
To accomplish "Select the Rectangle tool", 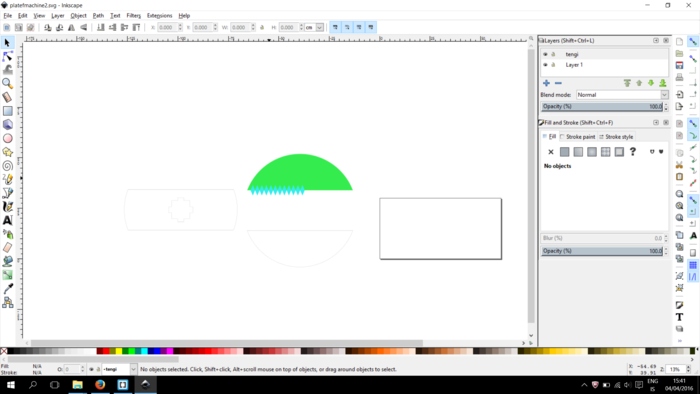I will [7, 111].
